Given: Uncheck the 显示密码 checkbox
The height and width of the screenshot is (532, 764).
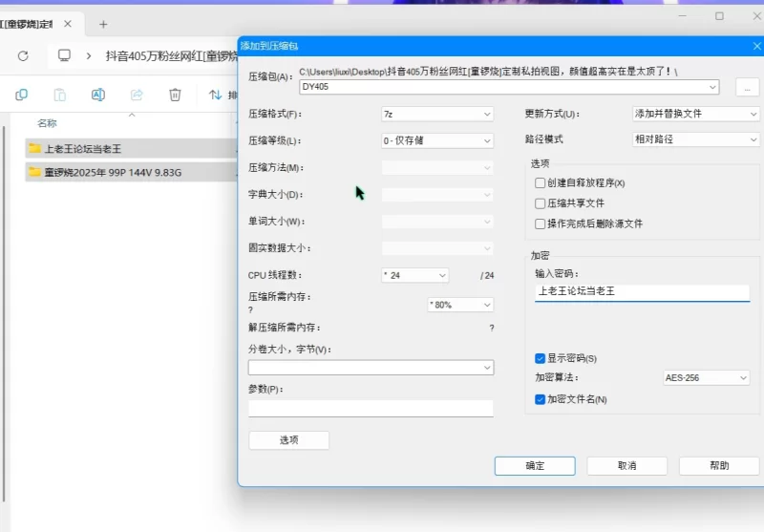Looking at the screenshot, I should coord(540,358).
